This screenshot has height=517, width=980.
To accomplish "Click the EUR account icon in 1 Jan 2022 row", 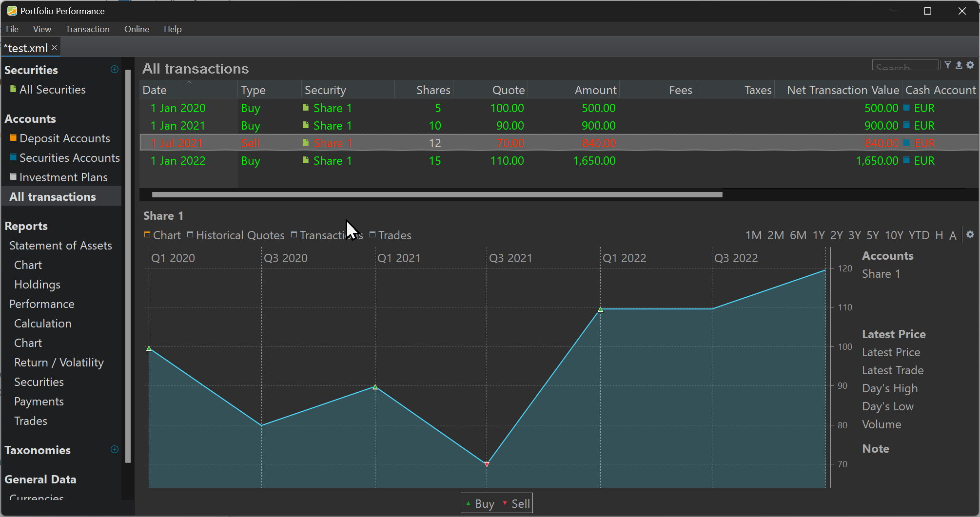I will click(906, 160).
